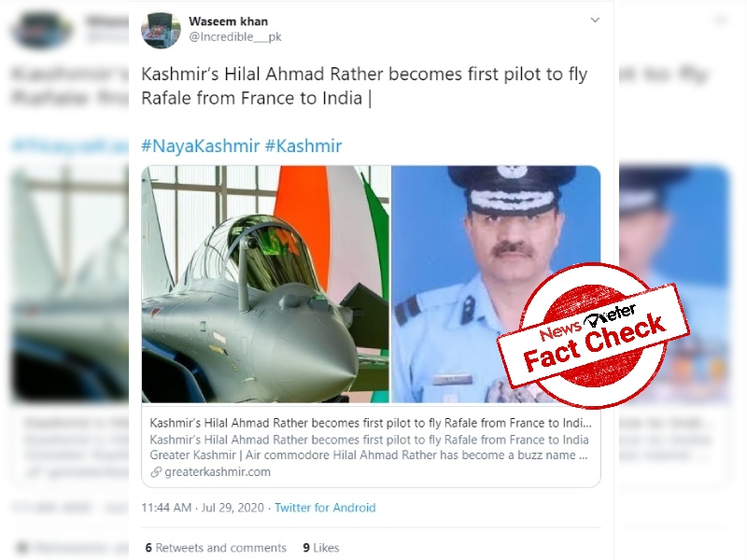View the 6 Retweets and comments
Screen dimensions: 747x560
click(x=216, y=548)
